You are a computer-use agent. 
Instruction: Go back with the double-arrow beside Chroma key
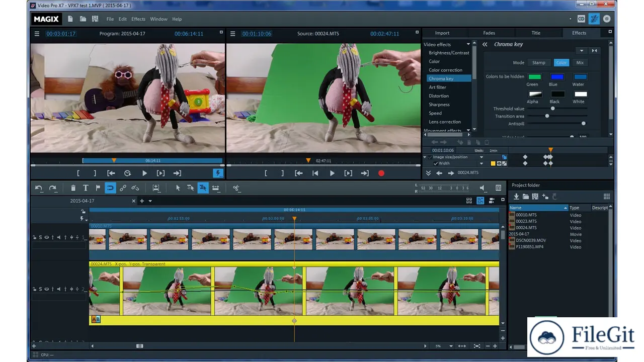click(x=485, y=44)
